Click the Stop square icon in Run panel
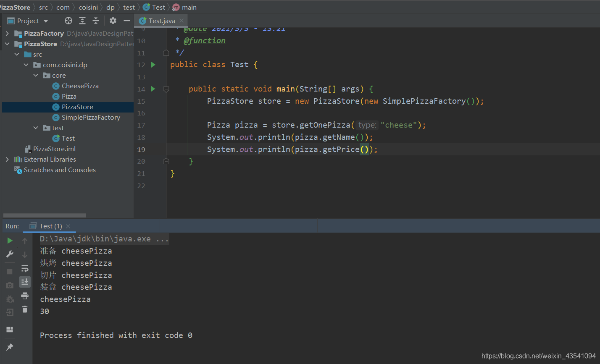This screenshot has height=364, width=600. tap(10, 272)
